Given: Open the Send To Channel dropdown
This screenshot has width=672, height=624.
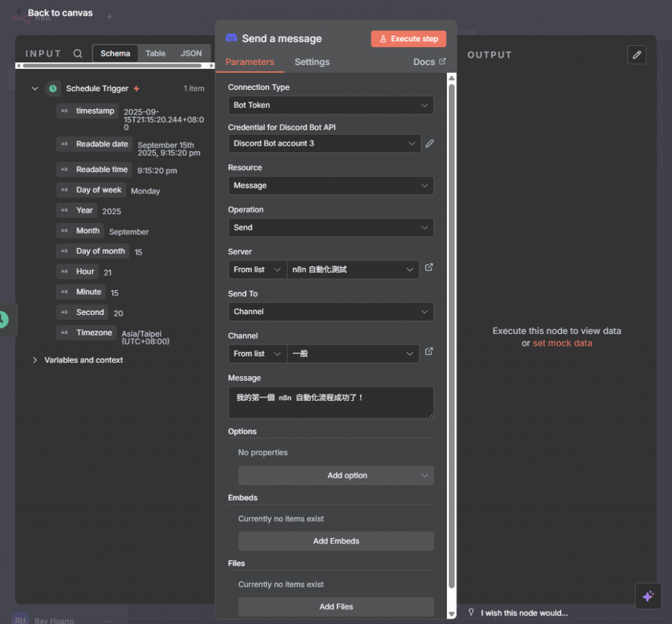Looking at the screenshot, I should click(331, 312).
